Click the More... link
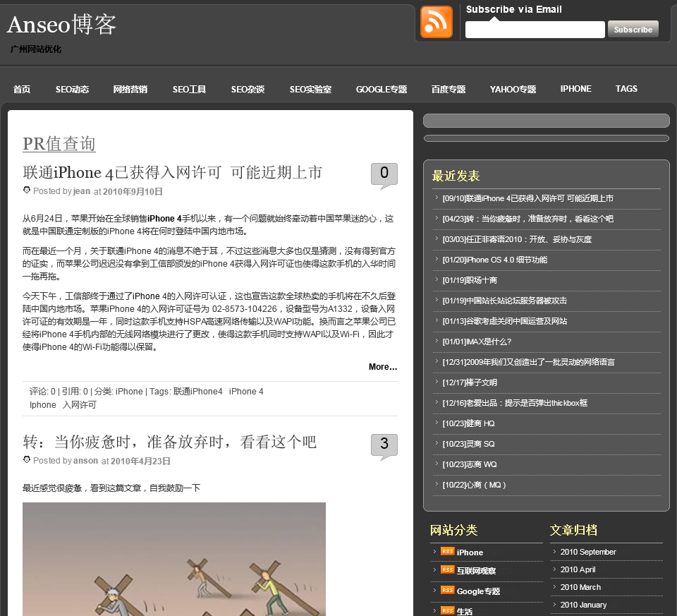Image resolution: width=677 pixels, height=616 pixels. 382,367
